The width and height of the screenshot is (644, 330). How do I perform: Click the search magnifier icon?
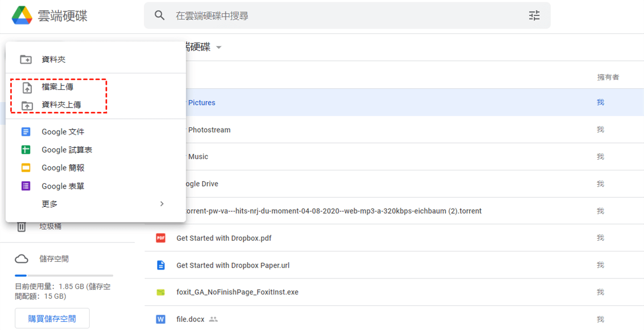pyautogui.click(x=159, y=15)
